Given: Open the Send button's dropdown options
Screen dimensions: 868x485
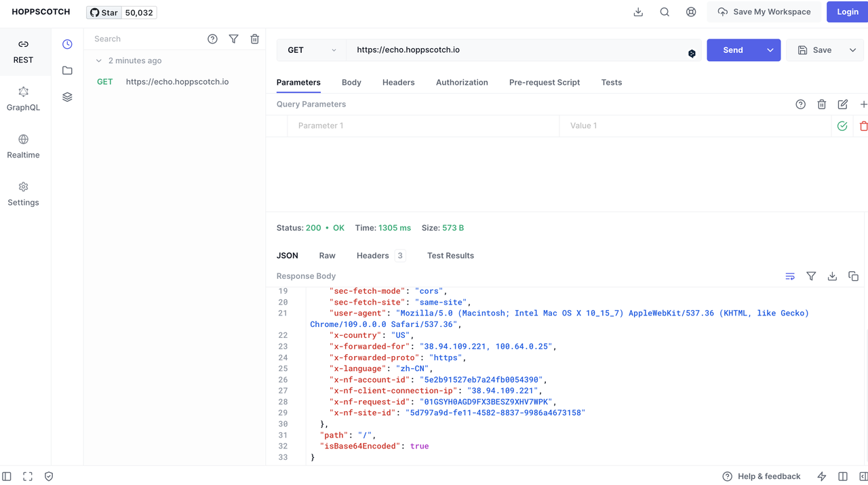Looking at the screenshot, I should [x=768, y=50].
